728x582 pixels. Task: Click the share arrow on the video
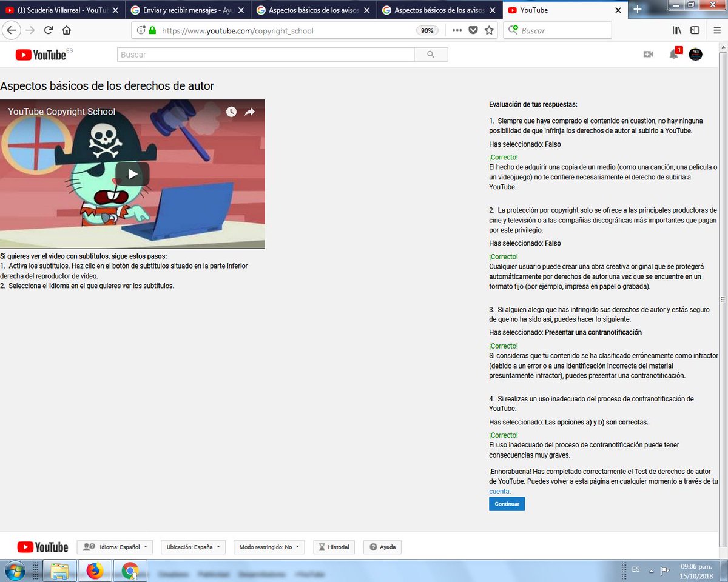point(250,112)
